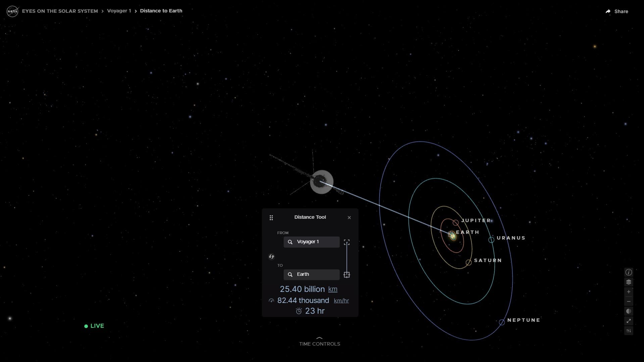This screenshot has height=362, width=644.
Task: Focus camera on the TO object
Action: [347, 275]
